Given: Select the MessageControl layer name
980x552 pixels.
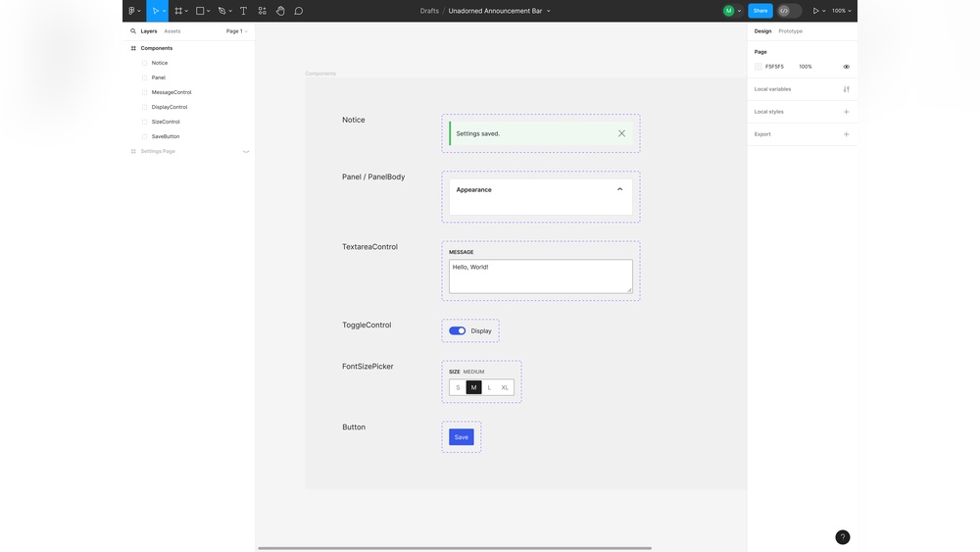Looking at the screenshot, I should pyautogui.click(x=171, y=92).
